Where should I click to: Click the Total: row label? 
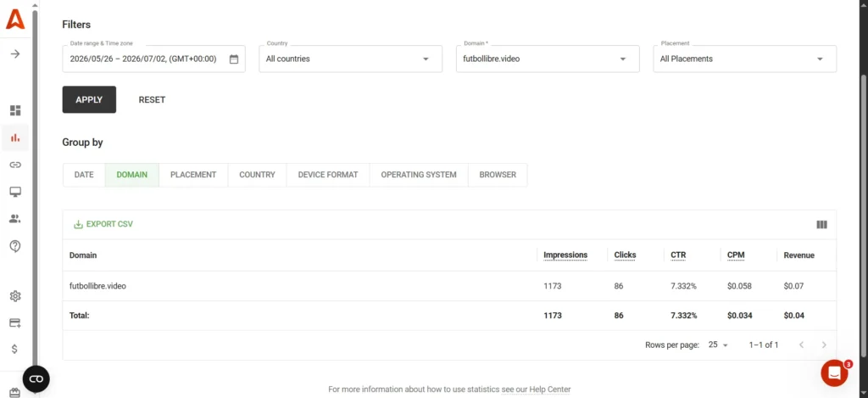(x=79, y=316)
